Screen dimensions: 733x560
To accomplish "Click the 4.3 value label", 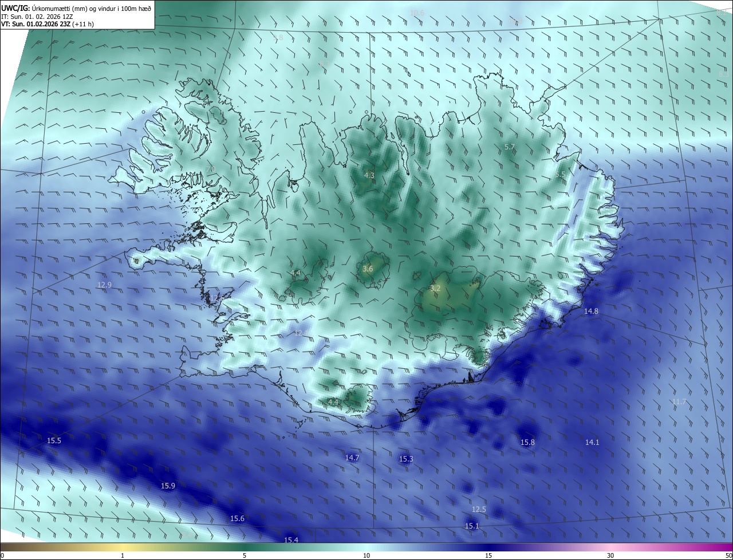I will 369,175.
